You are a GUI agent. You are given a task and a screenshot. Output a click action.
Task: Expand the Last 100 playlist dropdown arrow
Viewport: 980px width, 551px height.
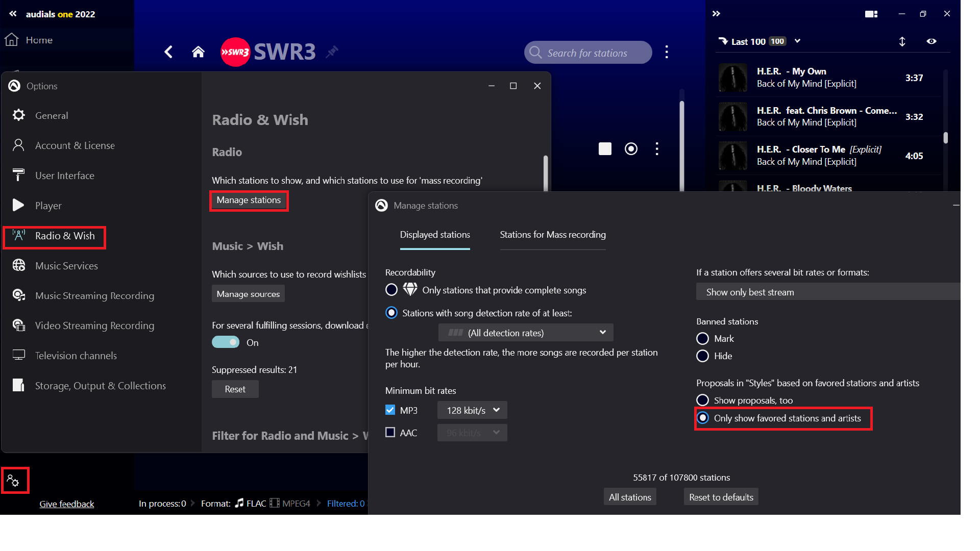pyautogui.click(x=797, y=41)
